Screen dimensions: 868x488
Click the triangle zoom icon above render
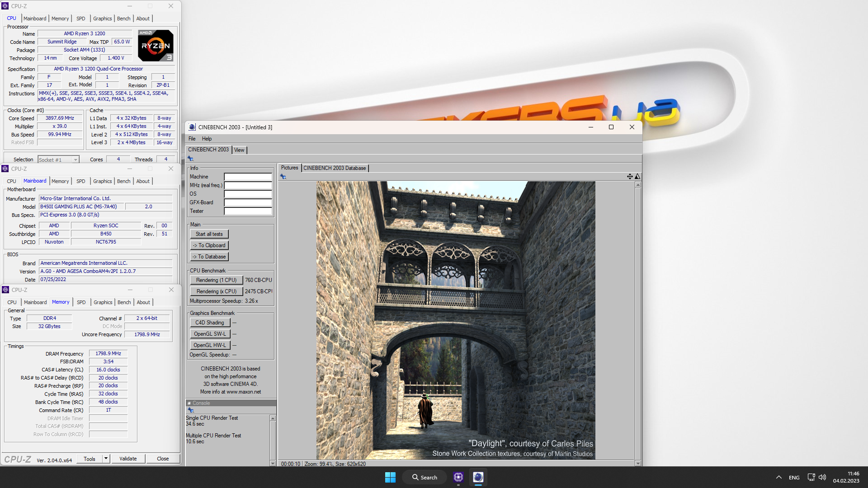tap(637, 177)
